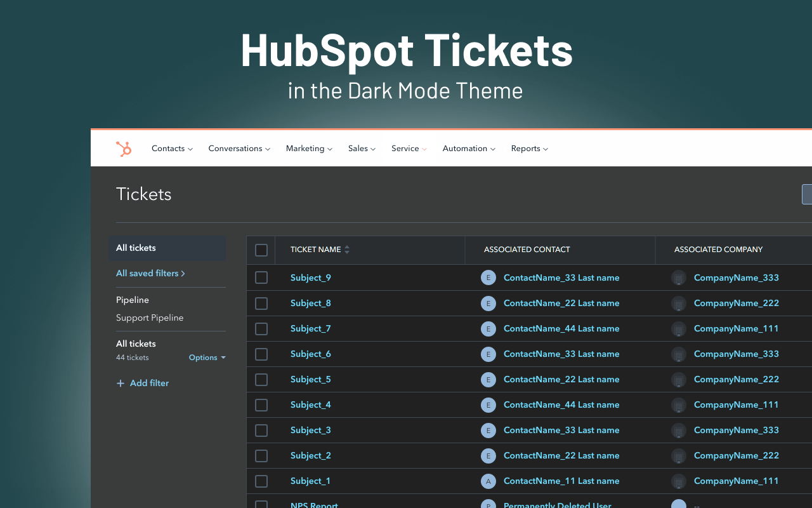812x508 pixels.
Task: Click the avatar icon beside Subject_3 contact
Action: coord(488,430)
